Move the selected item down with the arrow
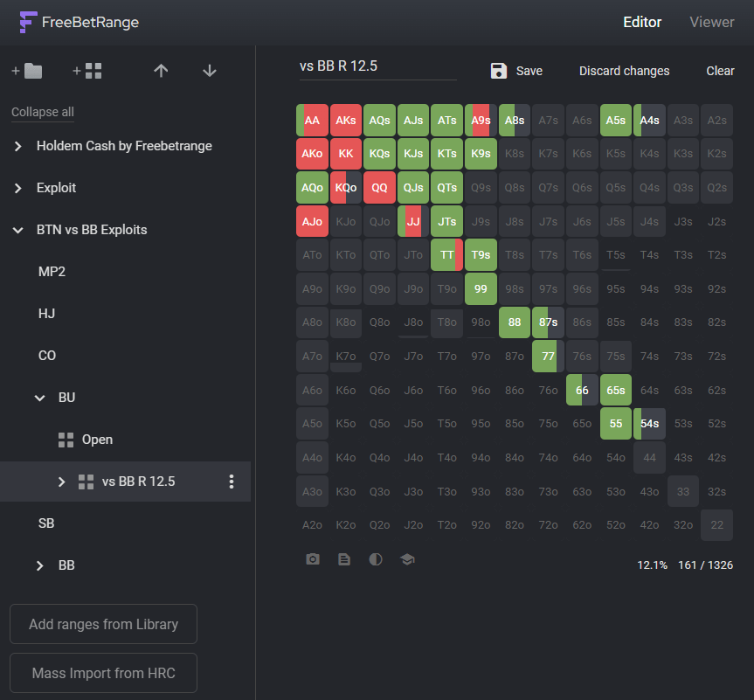This screenshot has width=754, height=700. pyautogui.click(x=209, y=71)
